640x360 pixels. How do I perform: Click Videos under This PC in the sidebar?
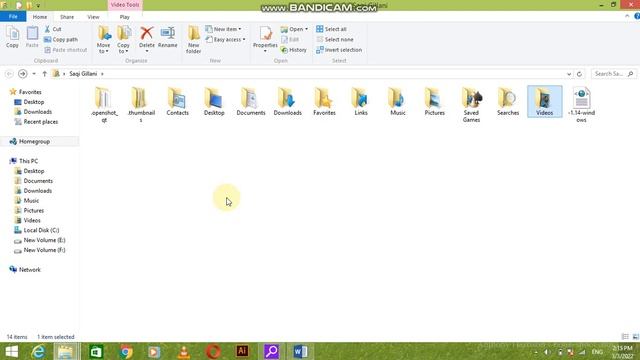pos(32,220)
